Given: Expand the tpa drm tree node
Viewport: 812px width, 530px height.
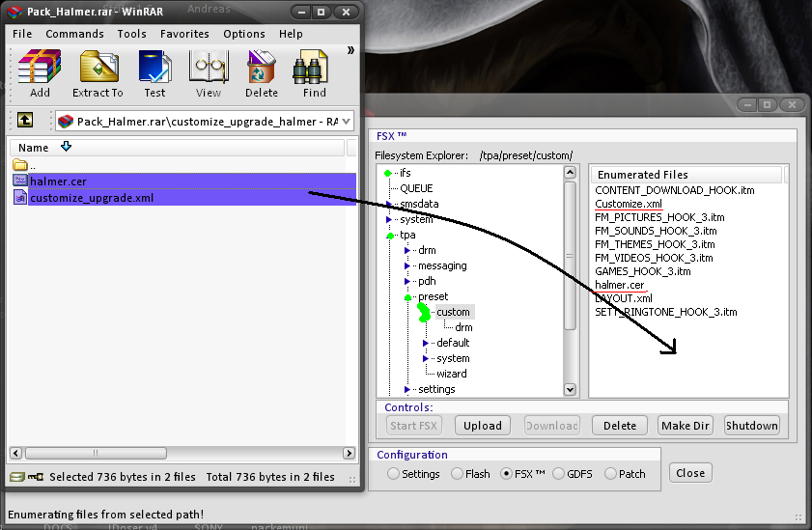Looking at the screenshot, I should tap(407, 250).
